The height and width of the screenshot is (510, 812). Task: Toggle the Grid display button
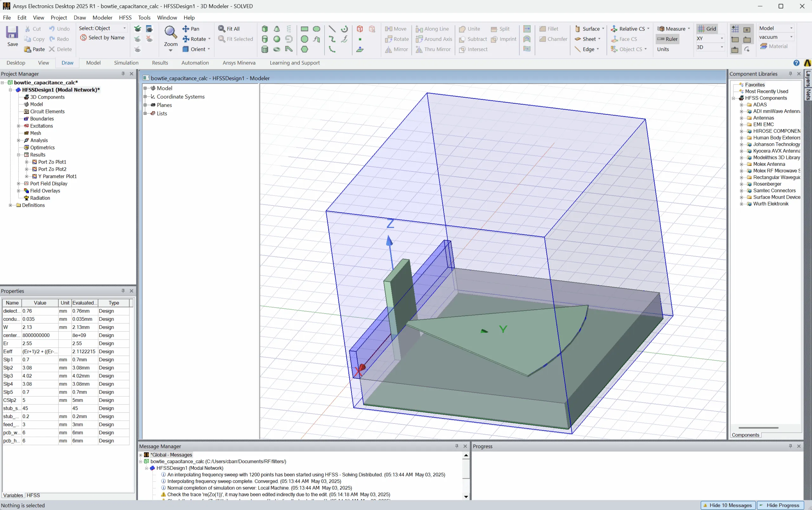click(x=707, y=29)
